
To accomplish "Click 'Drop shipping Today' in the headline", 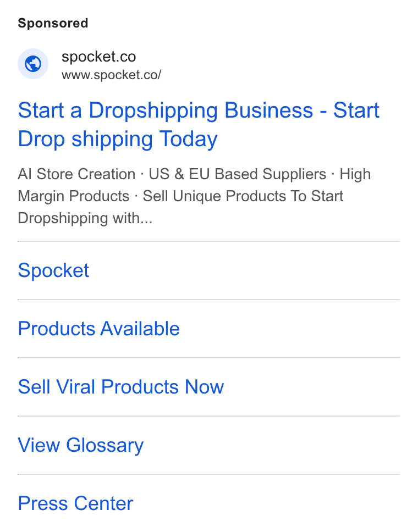I will coord(118,139).
